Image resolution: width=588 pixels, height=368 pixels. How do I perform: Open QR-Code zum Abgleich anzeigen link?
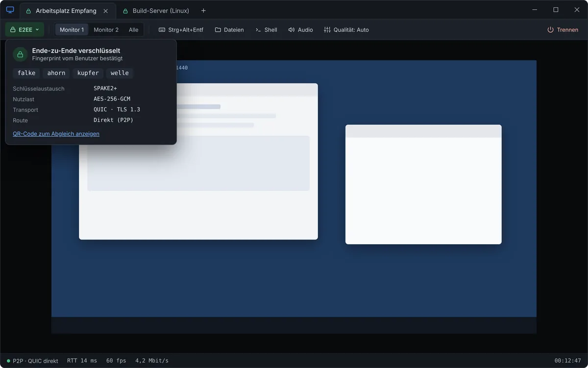(x=56, y=133)
